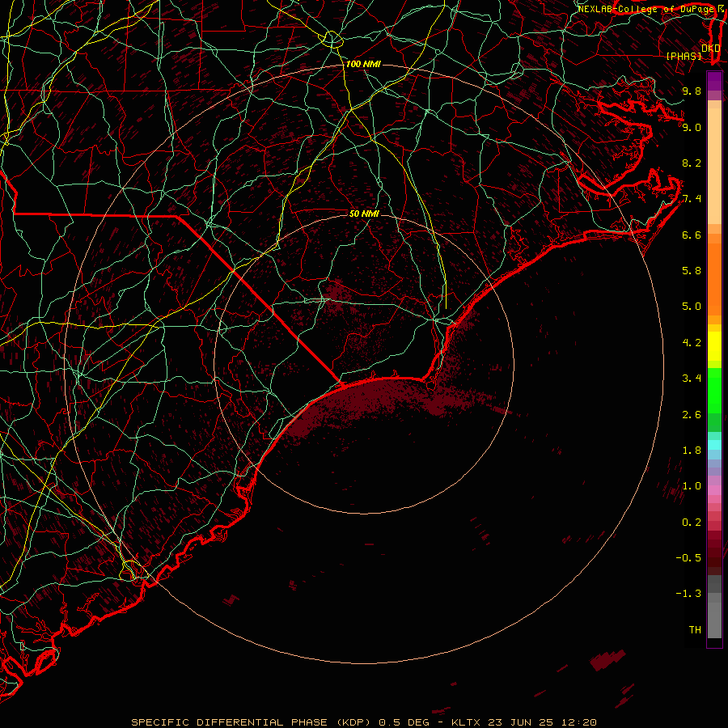The height and width of the screenshot is (728, 728).
Task: Click the 9.0 value on the color scale
Action: point(692,127)
